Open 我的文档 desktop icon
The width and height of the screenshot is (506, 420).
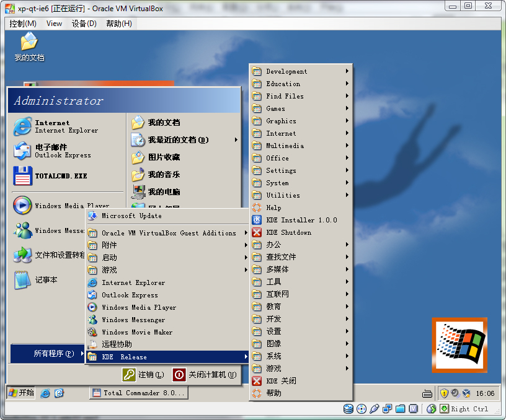click(29, 47)
